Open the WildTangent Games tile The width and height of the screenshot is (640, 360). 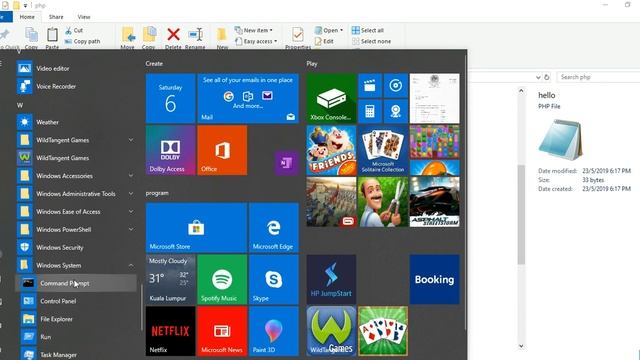coord(331,331)
